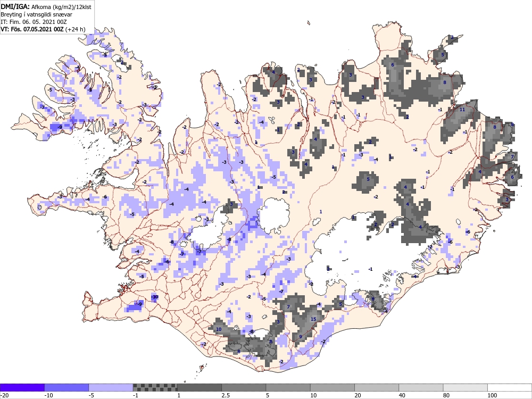Image resolution: width=532 pixels, height=399 pixels.
Task: Click the light lavender -5 to -1 legend swatch
Action: [x=111, y=387]
